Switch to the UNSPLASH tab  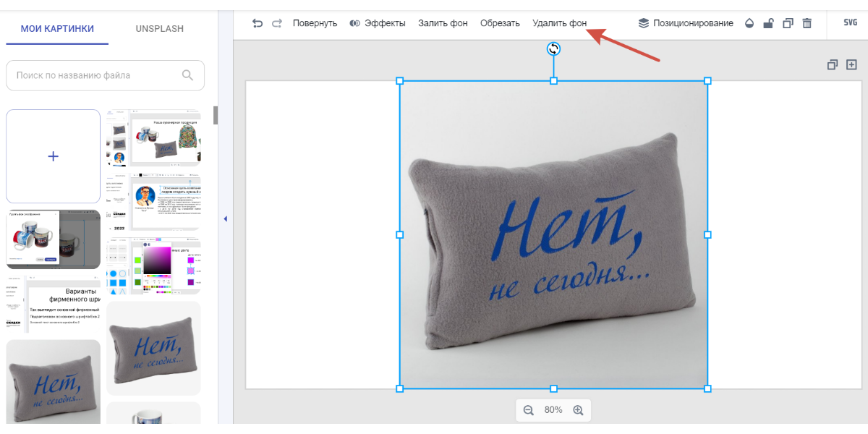click(x=159, y=29)
